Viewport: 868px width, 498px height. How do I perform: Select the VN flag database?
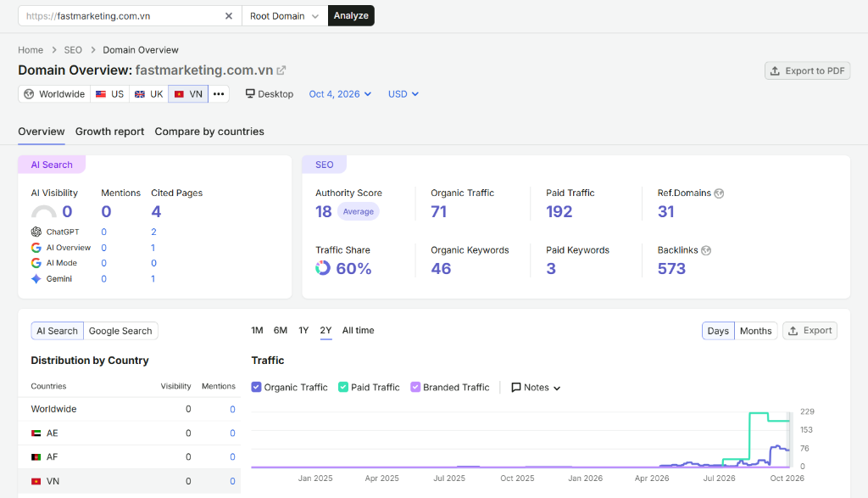[180, 94]
